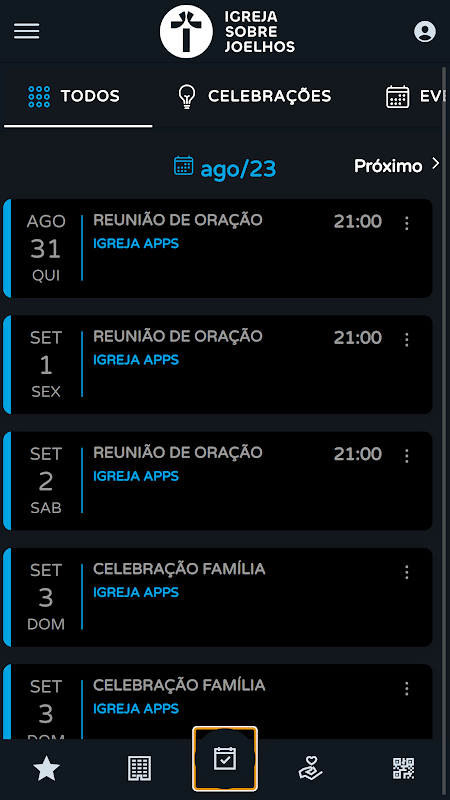Screen dimensions: 450x800
Task: Open options for first SET 3 Celebração Família
Action: [407, 572]
